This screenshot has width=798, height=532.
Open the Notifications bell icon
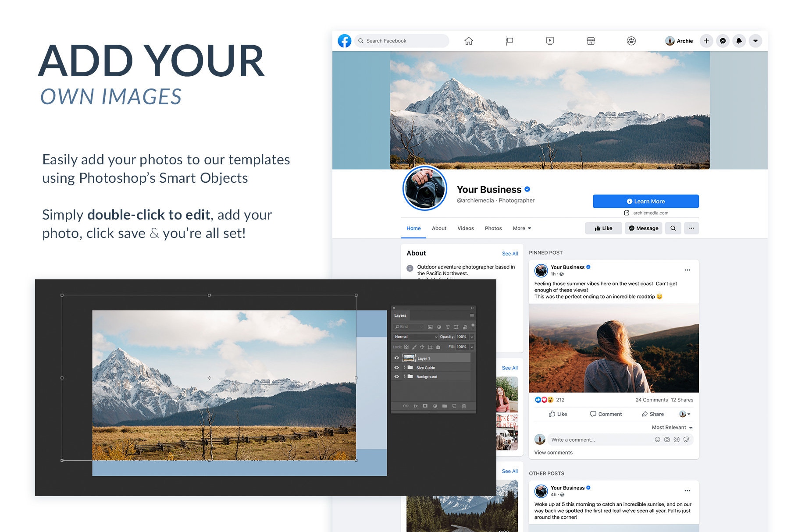tap(739, 41)
